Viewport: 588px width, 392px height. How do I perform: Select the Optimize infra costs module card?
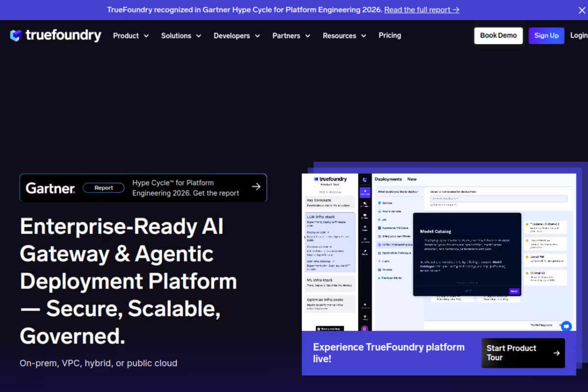click(x=330, y=304)
